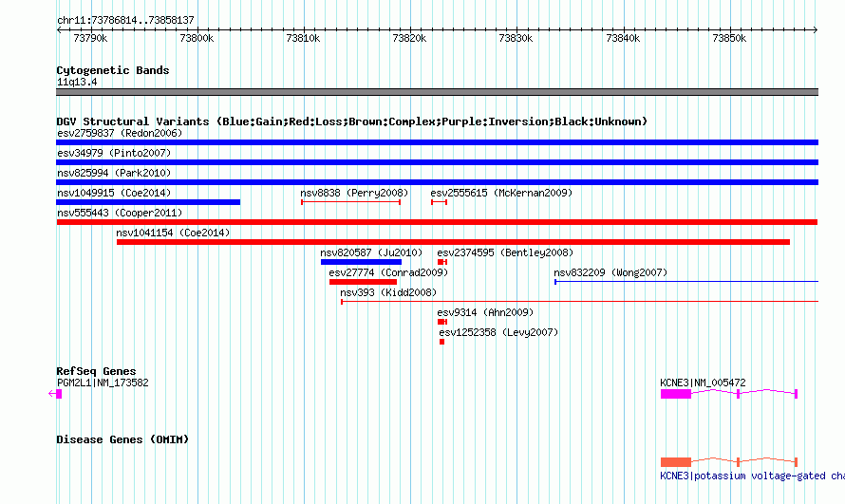Click the esv1252358 (Levy2007) red square
Screen dimensions: 845x504
coord(441,342)
